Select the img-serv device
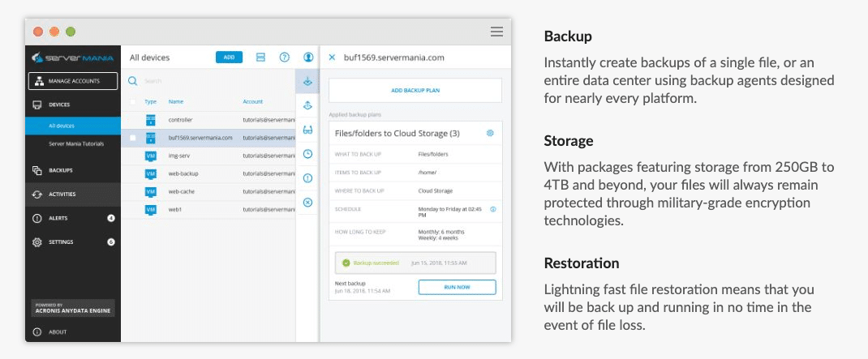 coord(208,156)
